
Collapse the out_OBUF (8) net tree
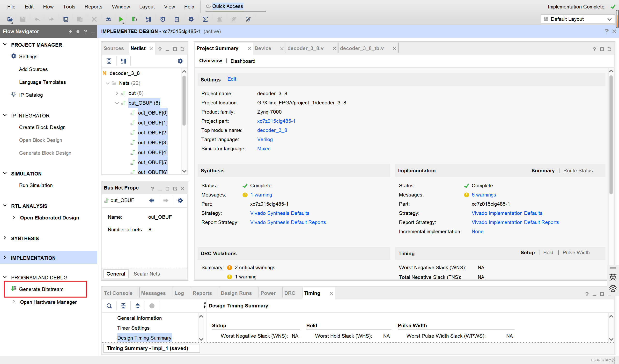pyautogui.click(x=117, y=103)
